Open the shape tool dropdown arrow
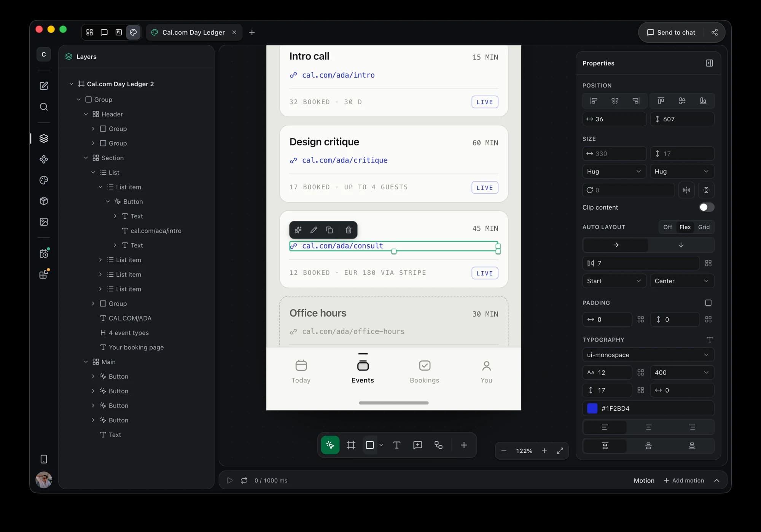This screenshot has height=532, width=761. pos(381,445)
